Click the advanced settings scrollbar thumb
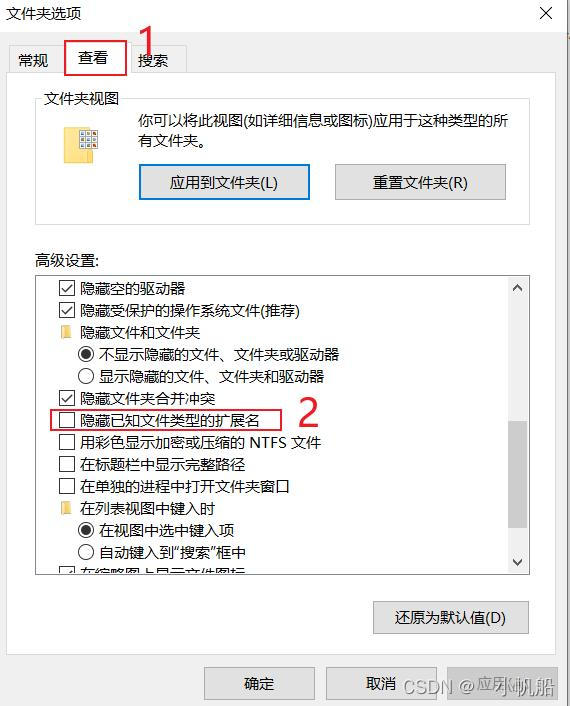The height and width of the screenshot is (706, 570). pyautogui.click(x=517, y=474)
